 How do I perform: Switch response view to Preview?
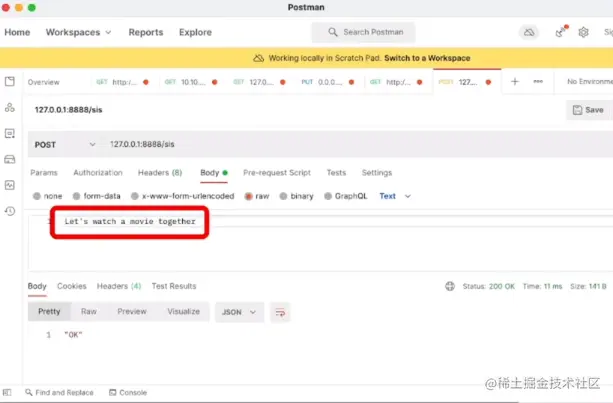tap(132, 312)
